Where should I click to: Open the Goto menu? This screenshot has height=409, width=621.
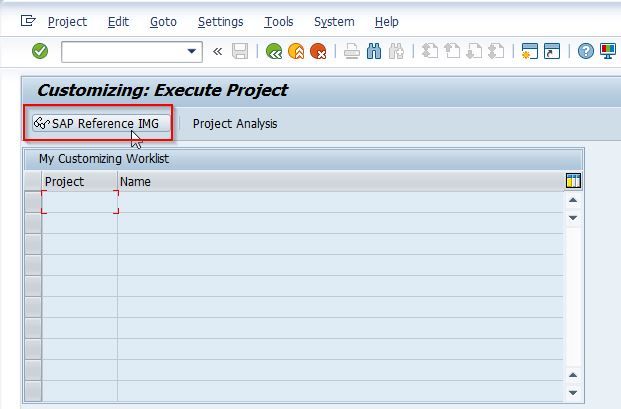pos(163,22)
